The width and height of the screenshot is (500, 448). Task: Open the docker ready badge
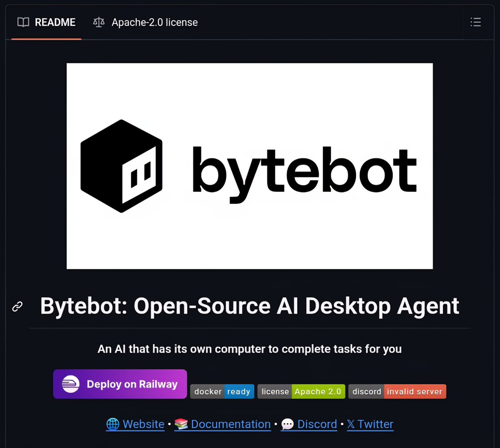coord(222,391)
